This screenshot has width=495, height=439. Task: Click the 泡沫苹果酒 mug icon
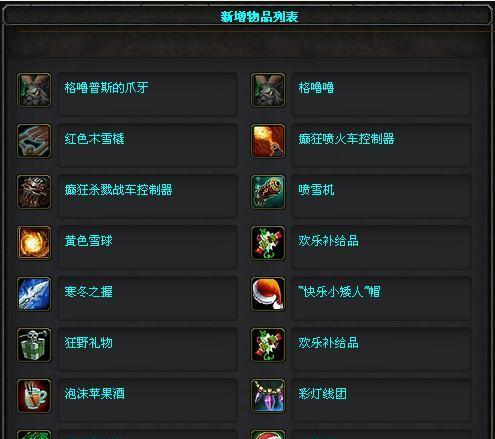[x=34, y=396]
